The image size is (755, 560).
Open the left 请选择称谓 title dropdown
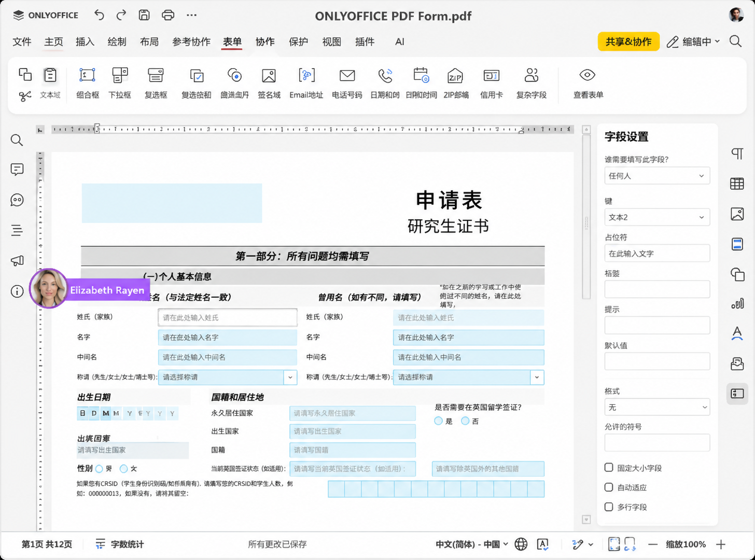pyautogui.click(x=290, y=377)
